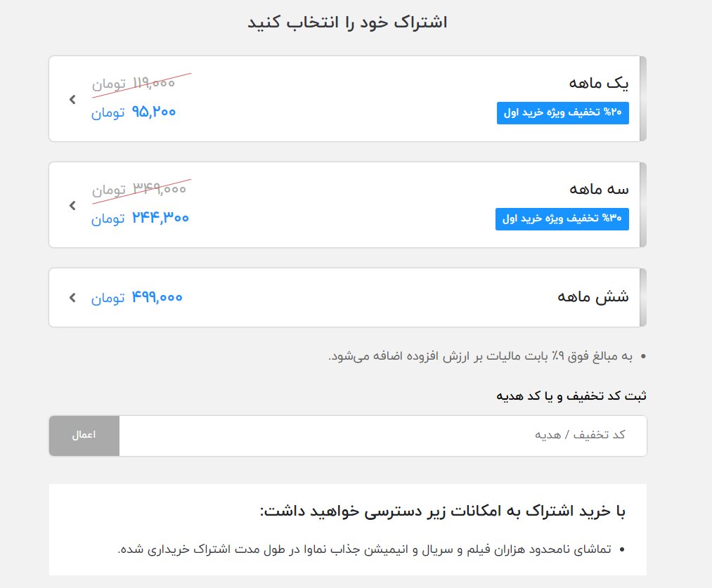Expand the one-month plan details chevron
This screenshot has height=588, width=712.
point(72,99)
